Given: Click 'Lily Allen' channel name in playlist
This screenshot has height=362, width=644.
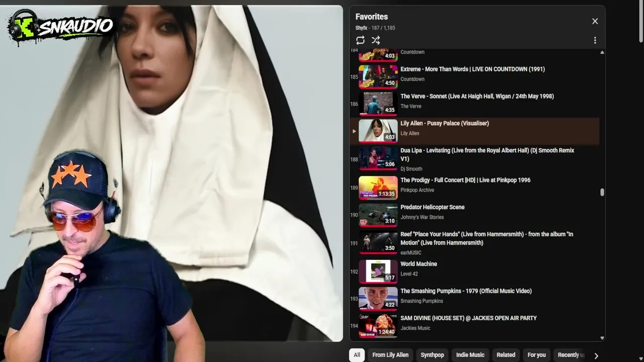Looking at the screenshot, I should click(x=410, y=134).
